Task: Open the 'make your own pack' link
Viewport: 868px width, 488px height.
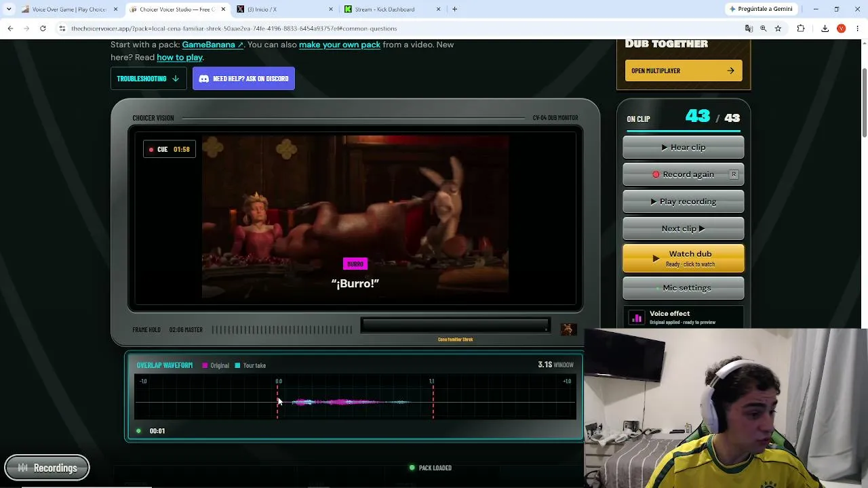Action: point(340,45)
